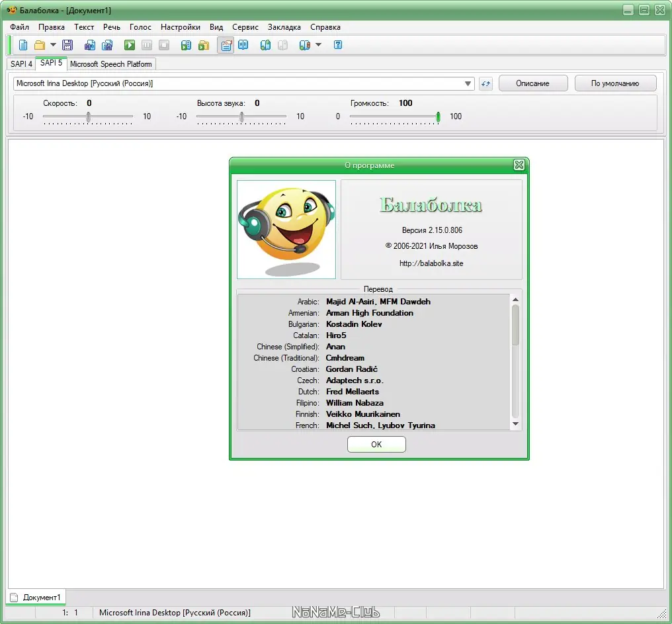The width and height of the screenshot is (672, 624).
Task: Open the Текст menu
Action: (x=84, y=27)
